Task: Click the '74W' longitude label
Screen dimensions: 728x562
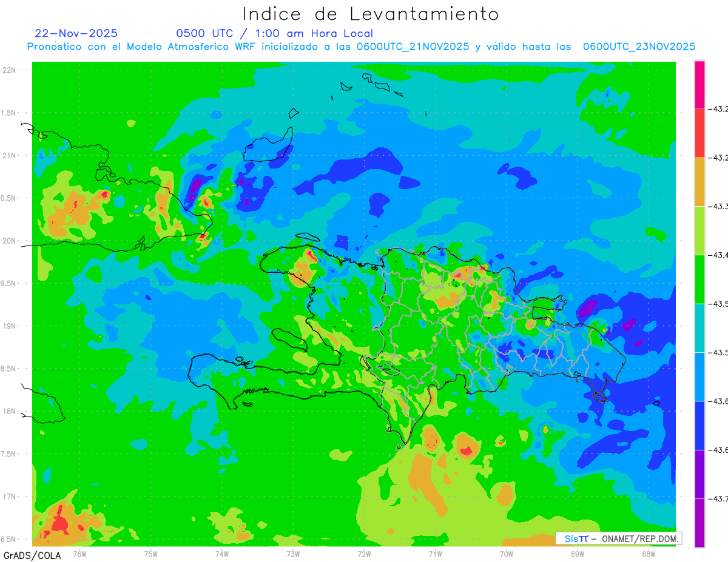Action: click(x=221, y=553)
